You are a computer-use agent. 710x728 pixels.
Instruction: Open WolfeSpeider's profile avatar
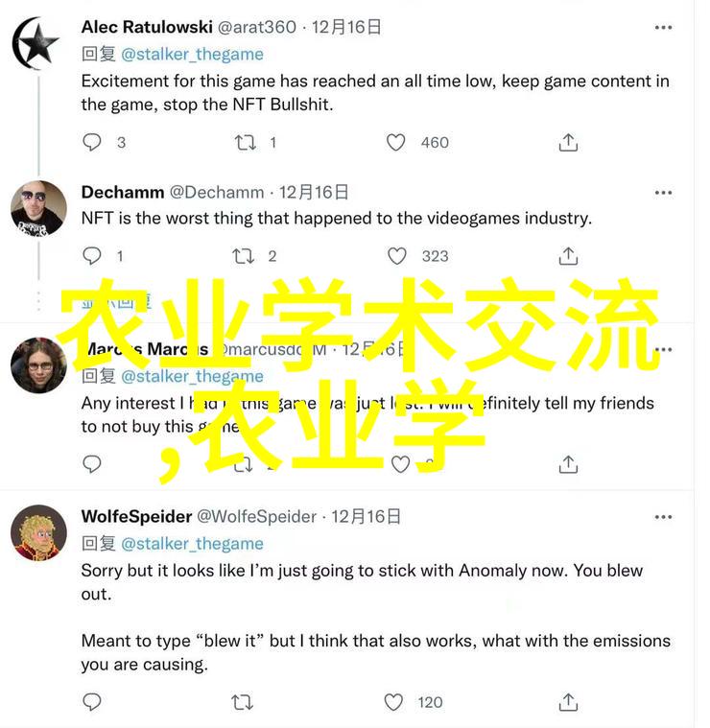pyautogui.click(x=38, y=532)
